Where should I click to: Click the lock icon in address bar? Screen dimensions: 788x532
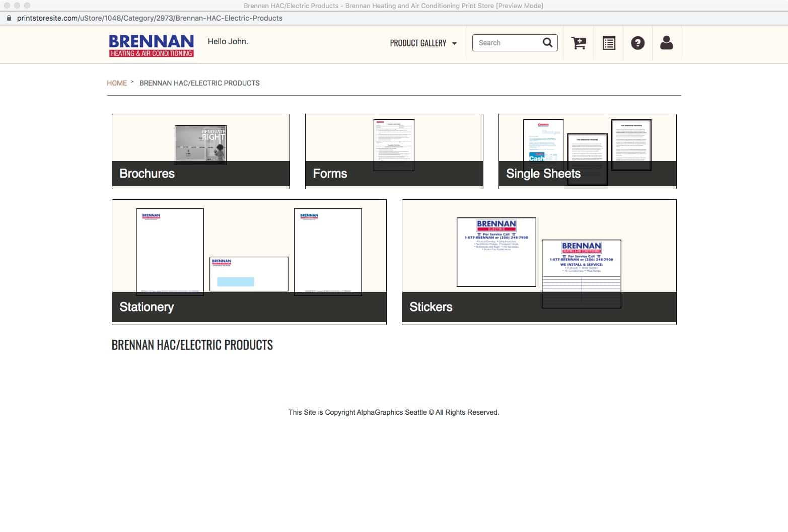coord(9,18)
